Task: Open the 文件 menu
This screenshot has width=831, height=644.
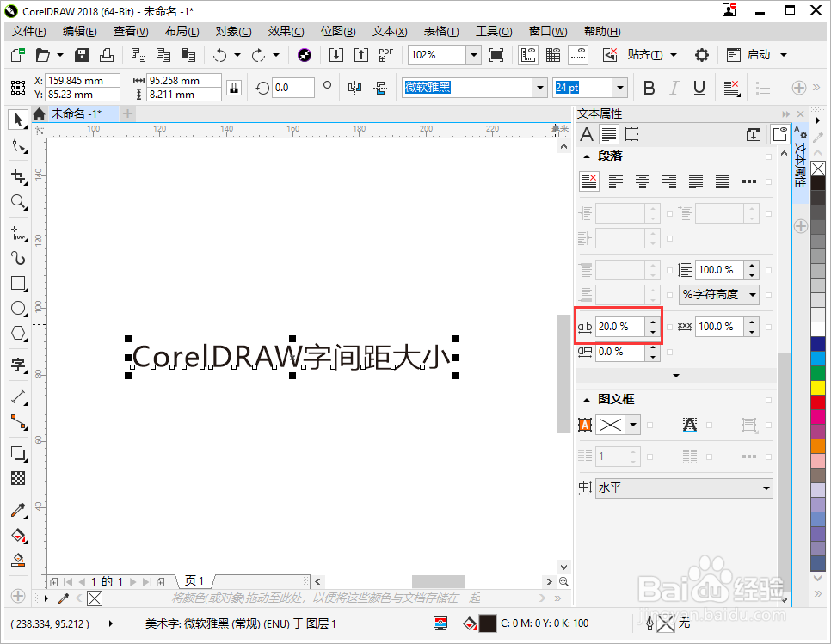Action: pos(29,31)
